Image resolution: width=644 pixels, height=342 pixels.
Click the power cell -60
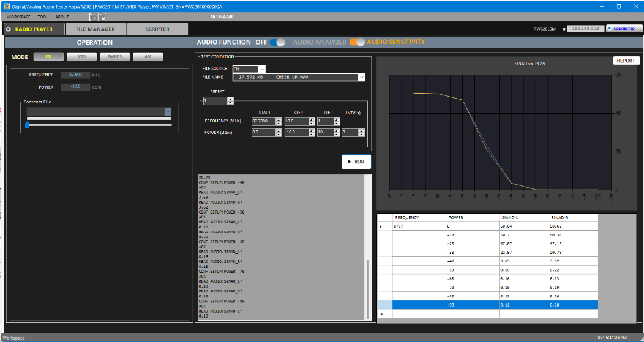473,279
